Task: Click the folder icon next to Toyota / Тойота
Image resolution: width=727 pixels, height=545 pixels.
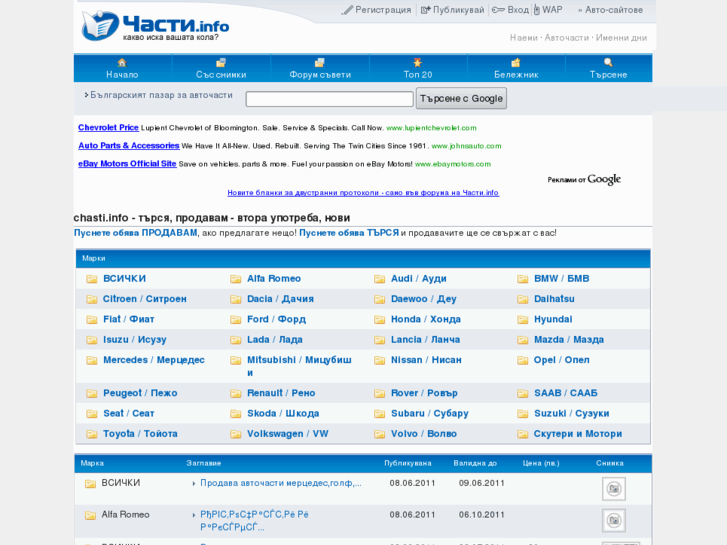Action: pos(92,434)
